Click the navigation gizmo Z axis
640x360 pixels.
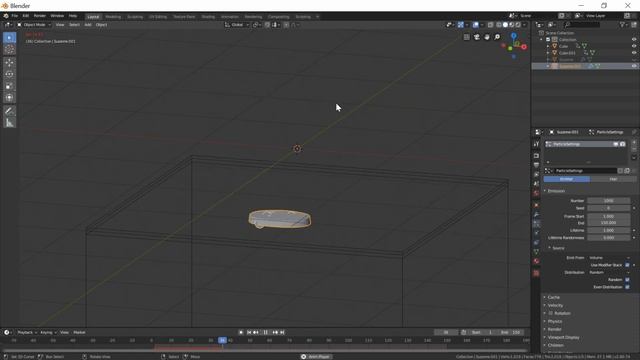[513, 36]
